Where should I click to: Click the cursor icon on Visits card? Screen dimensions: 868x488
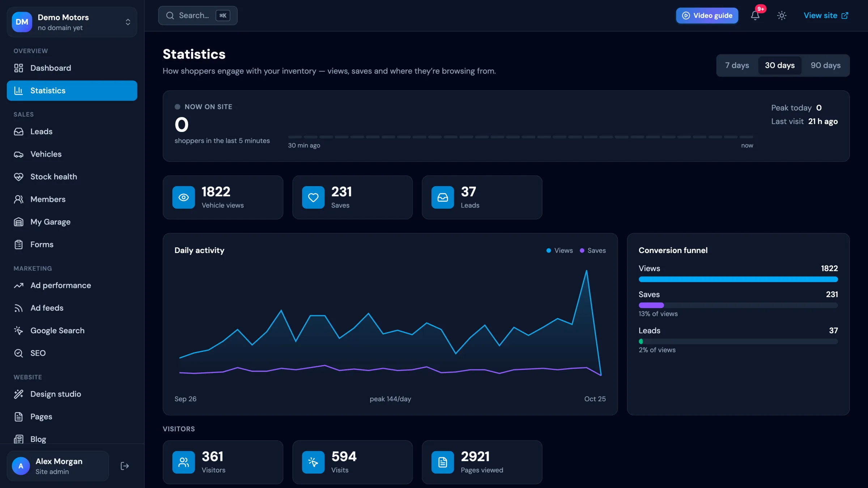[x=313, y=462]
